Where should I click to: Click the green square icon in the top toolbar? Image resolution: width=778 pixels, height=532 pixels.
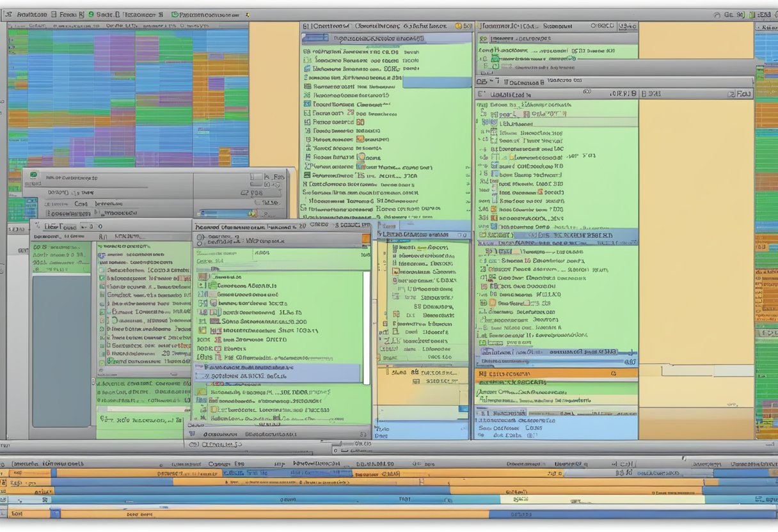tap(175, 13)
